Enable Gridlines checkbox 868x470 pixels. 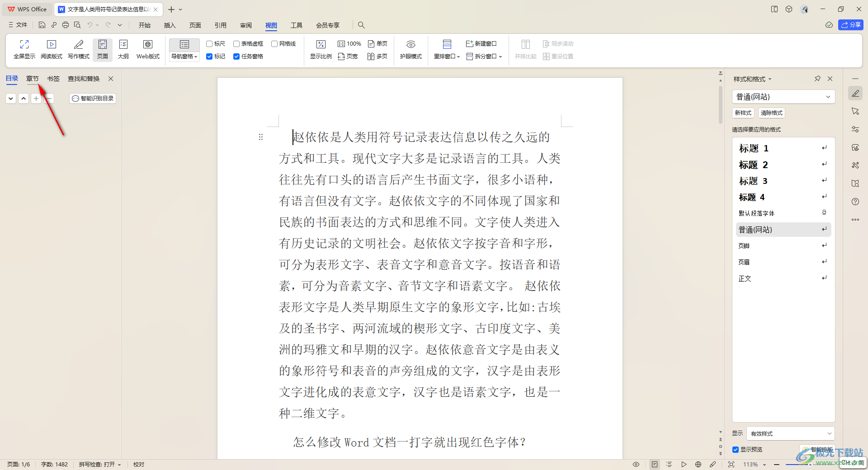pos(274,44)
